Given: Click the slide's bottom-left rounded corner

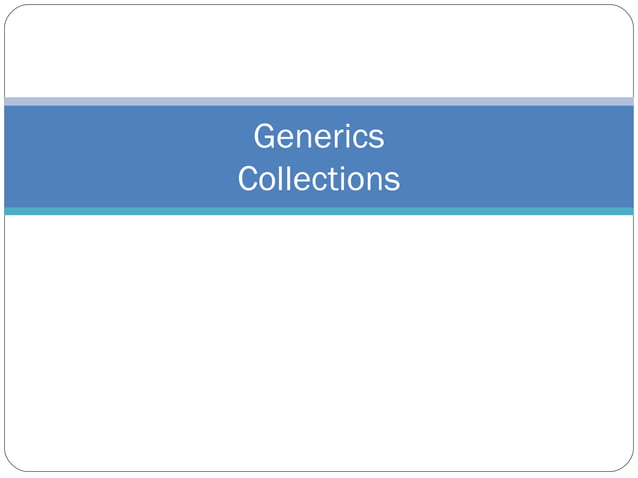Looking at the screenshot, I should click(x=11, y=465).
